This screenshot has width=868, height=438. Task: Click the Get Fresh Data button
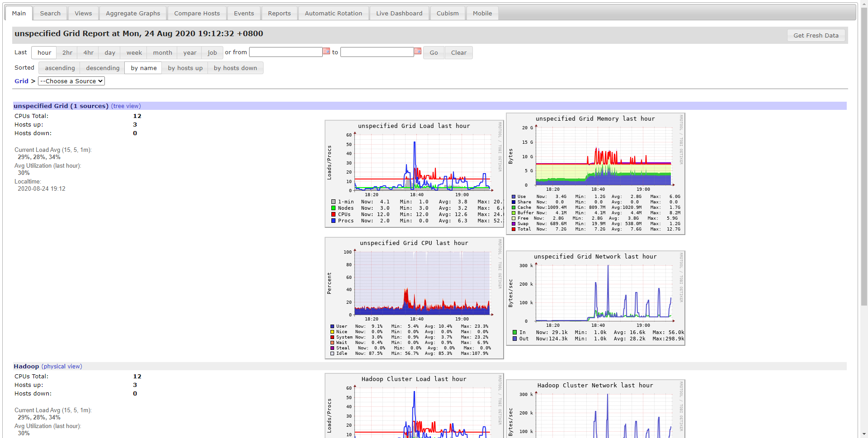click(x=816, y=36)
